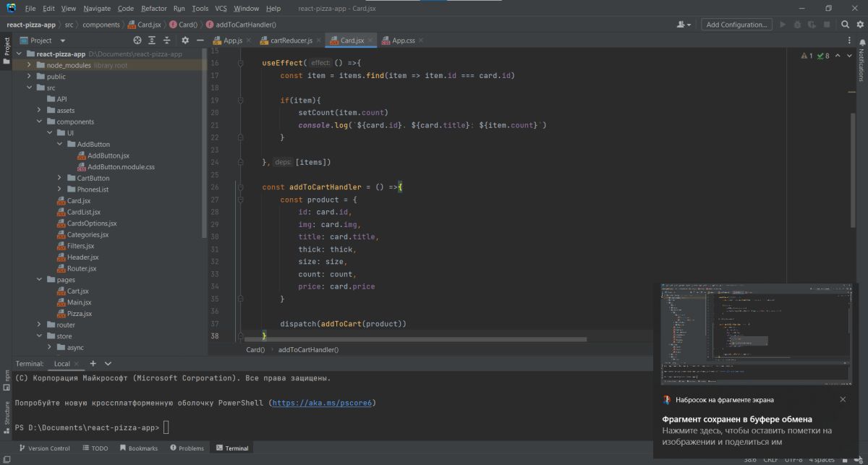
Task: Click the screenshot thumbnail in the notification
Action: (755, 333)
